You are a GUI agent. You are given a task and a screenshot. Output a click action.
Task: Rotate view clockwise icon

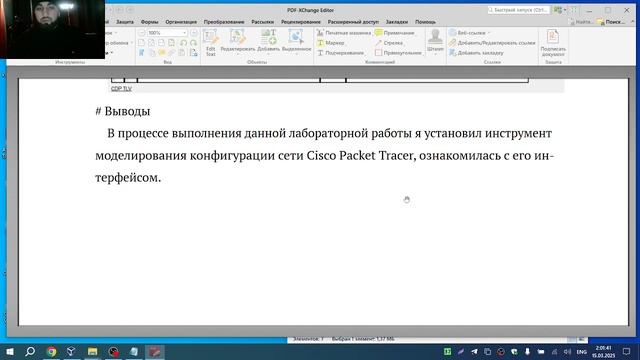(193, 42)
